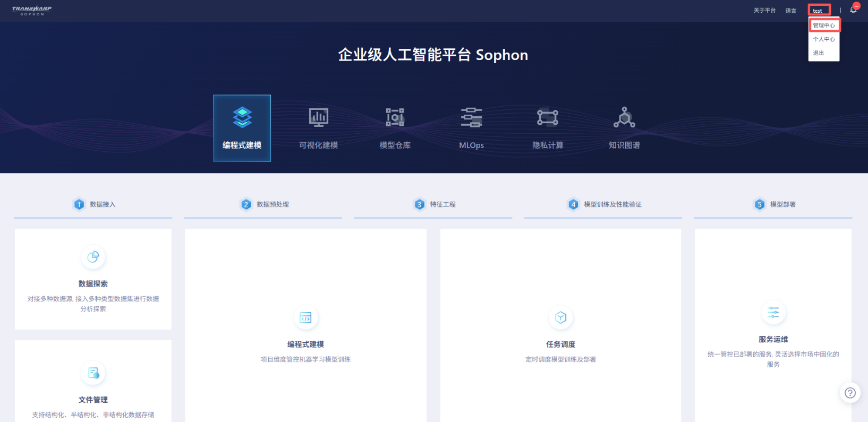The width and height of the screenshot is (868, 422).
Task: Click the 隐私计算 icon
Action: coord(548,117)
